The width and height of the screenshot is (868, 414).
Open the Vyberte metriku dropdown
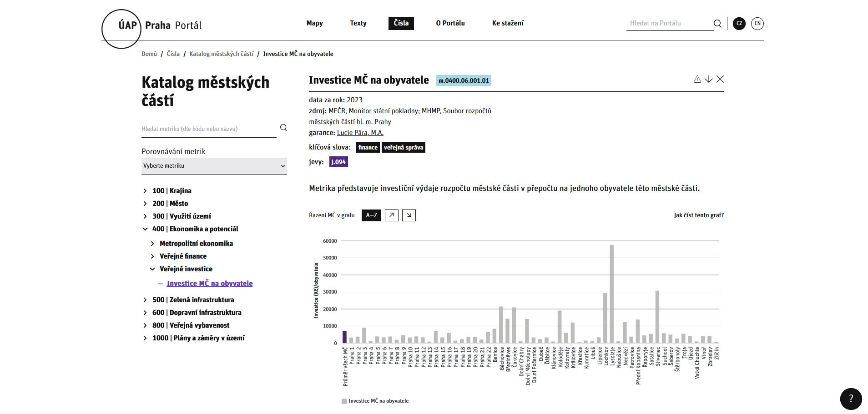214,166
